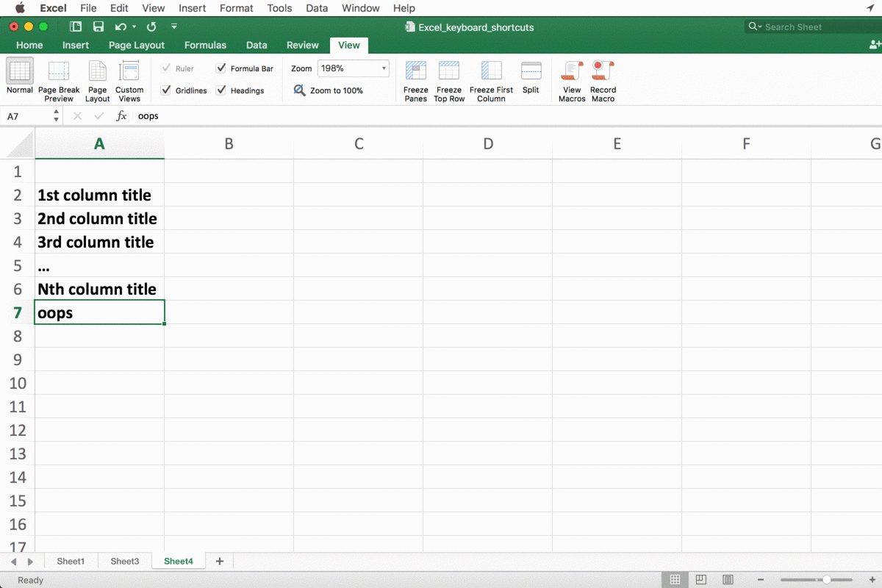Switch to the Formulas ribbon tab
Image resolution: width=882 pixels, height=588 pixels.
pyautogui.click(x=205, y=45)
